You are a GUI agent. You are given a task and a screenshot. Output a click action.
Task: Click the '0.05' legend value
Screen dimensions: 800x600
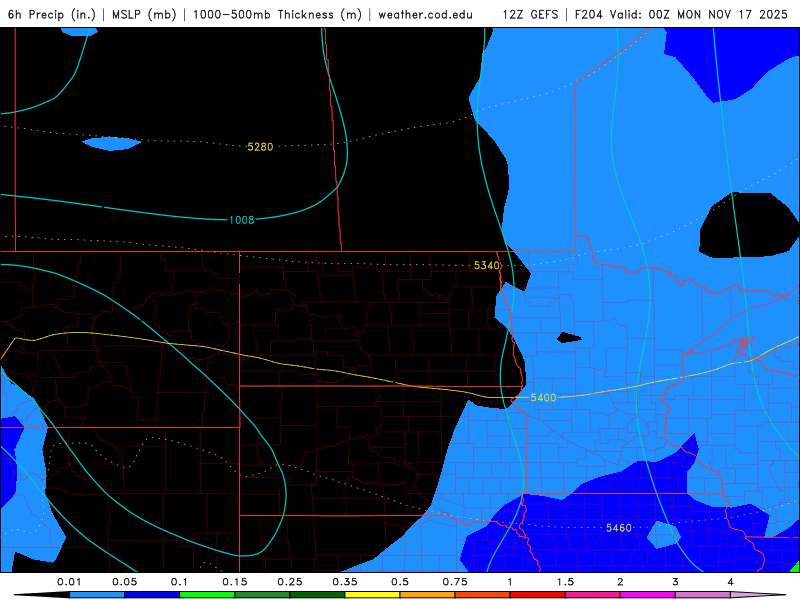124,582
